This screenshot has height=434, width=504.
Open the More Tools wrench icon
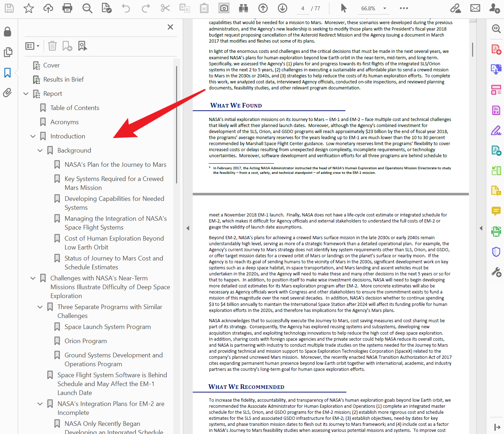(496, 272)
